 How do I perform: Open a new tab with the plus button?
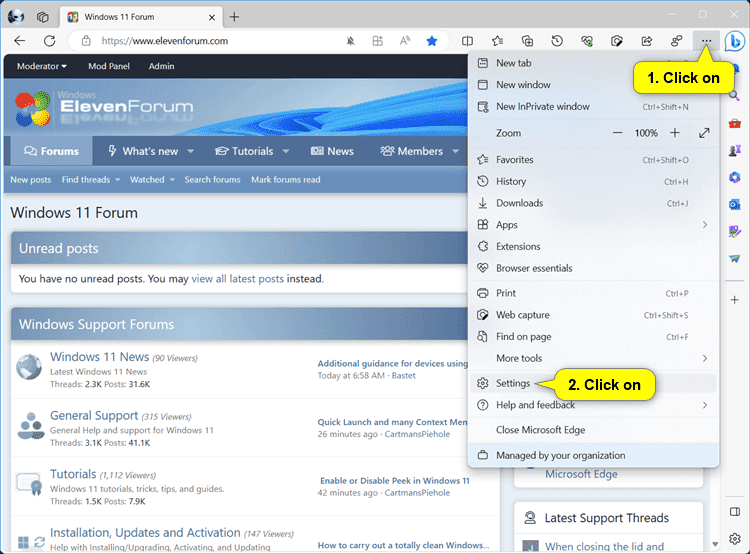coord(234,17)
